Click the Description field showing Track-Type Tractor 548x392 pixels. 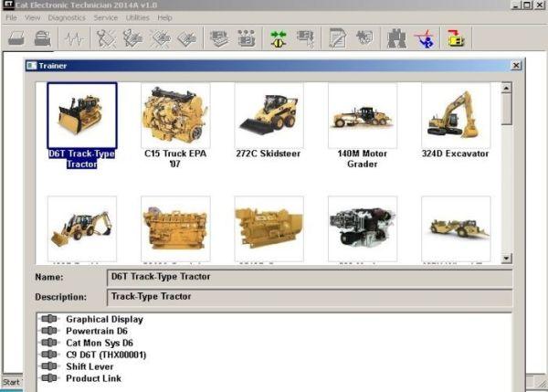(310, 297)
